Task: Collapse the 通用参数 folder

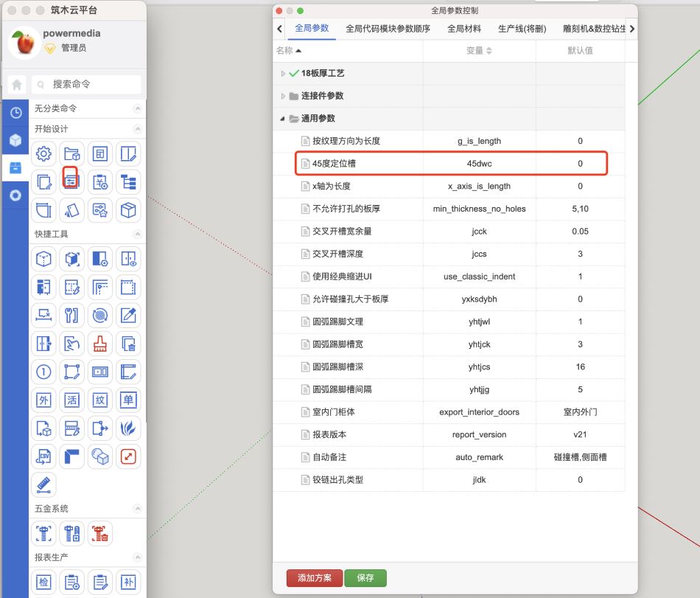Action: pyautogui.click(x=283, y=119)
